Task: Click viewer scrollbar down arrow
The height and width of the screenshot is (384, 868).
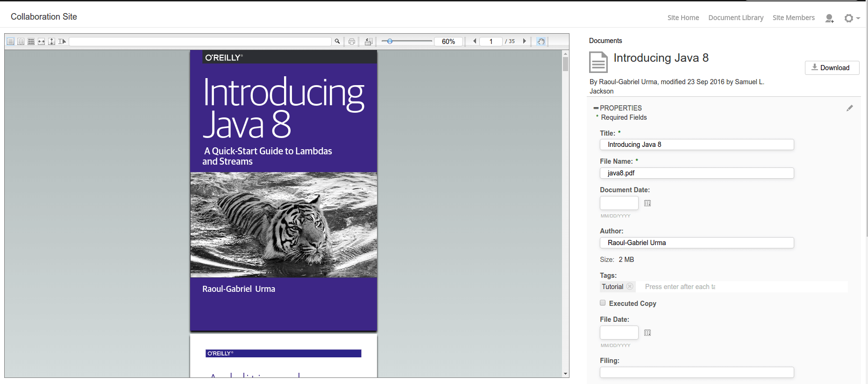Action: tap(565, 374)
